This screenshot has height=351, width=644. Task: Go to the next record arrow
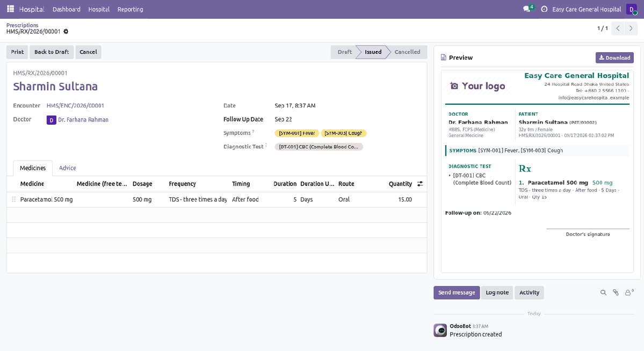coord(631,28)
